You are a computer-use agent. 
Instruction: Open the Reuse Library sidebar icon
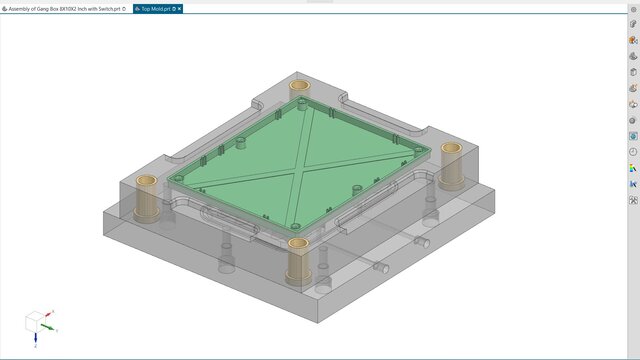pyautogui.click(x=633, y=72)
